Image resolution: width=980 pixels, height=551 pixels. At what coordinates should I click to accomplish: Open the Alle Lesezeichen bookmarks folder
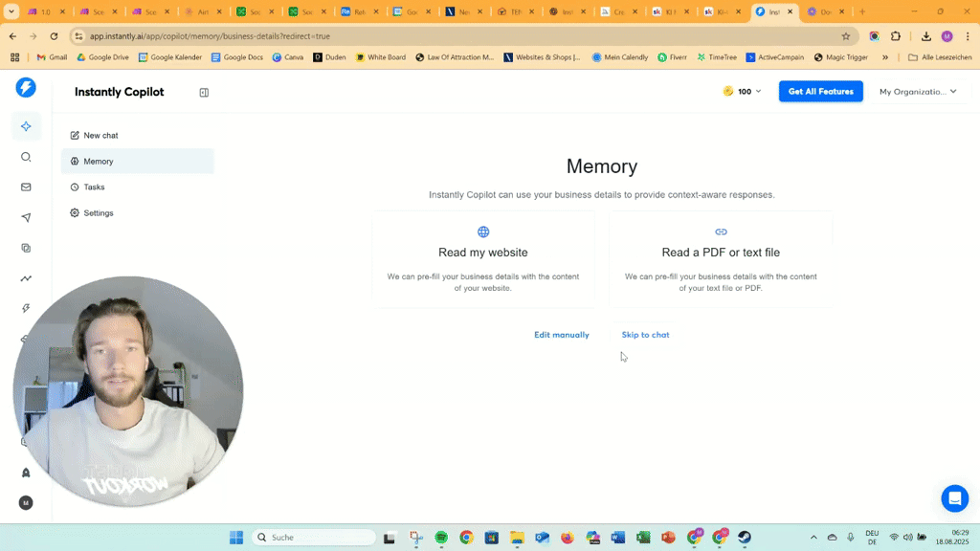(940, 56)
